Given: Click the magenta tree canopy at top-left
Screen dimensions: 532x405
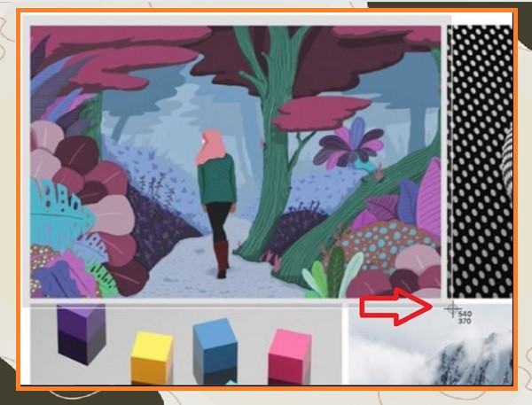Looking at the screenshot, I should pyautogui.click(x=115, y=56).
